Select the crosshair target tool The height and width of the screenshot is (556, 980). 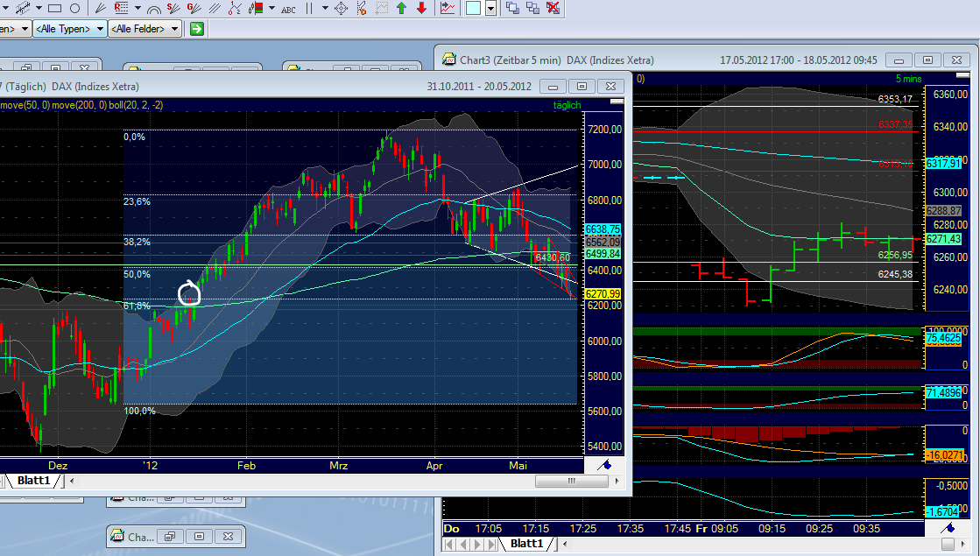(x=341, y=8)
